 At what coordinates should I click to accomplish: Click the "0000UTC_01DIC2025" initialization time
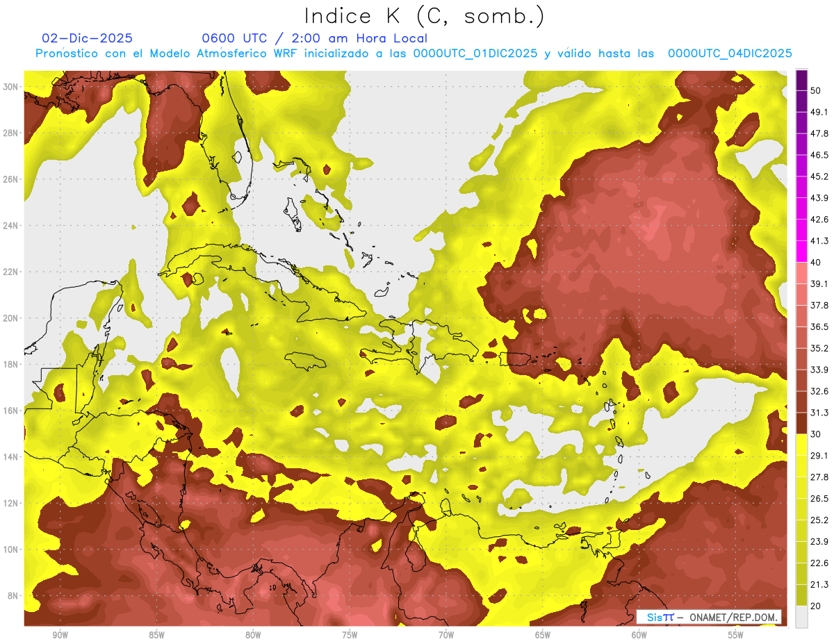pyautogui.click(x=475, y=53)
